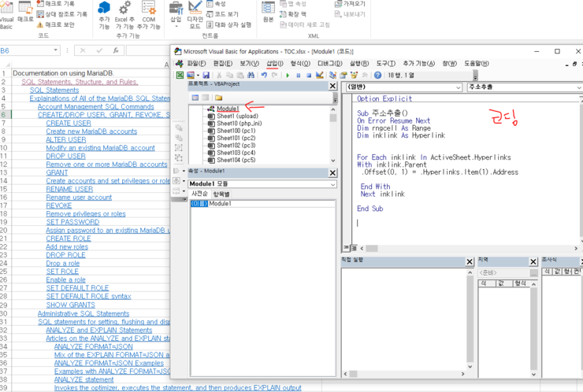Open Properties Window icon in VBA toolbar
Image resolution: width=583 pixels, height=392 pixels.
click(343, 75)
